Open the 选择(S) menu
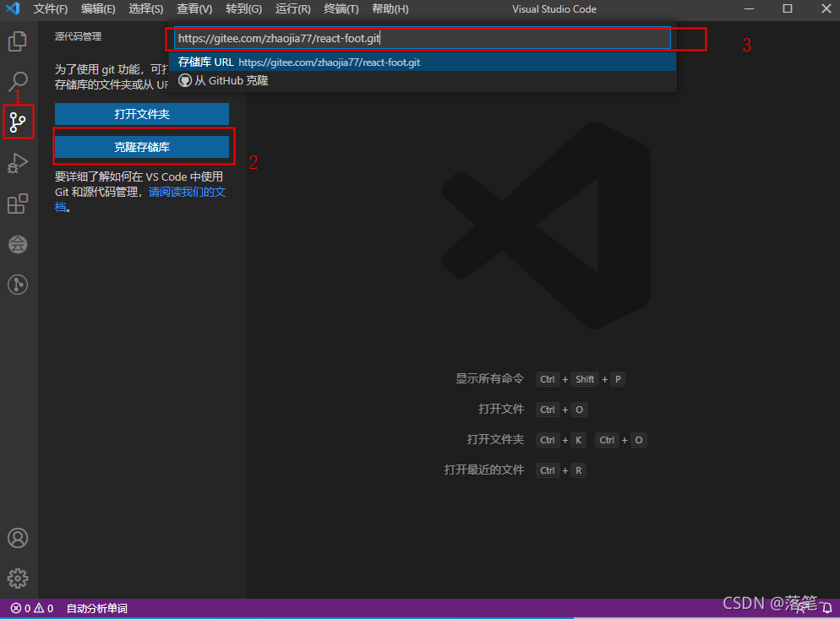840x619 pixels. pyautogui.click(x=145, y=9)
